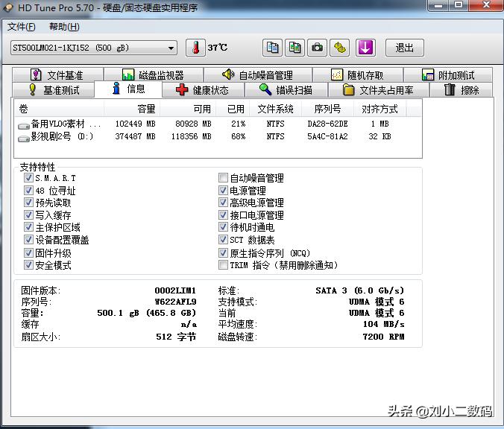
Task: Close the HD Tune Pro window
Action: 485,5
